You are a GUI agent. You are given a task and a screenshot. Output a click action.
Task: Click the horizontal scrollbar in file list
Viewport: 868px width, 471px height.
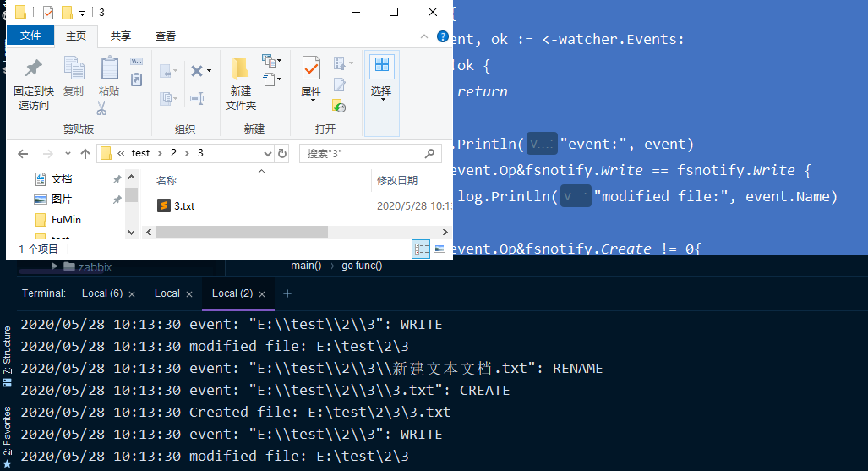pyautogui.click(x=242, y=233)
